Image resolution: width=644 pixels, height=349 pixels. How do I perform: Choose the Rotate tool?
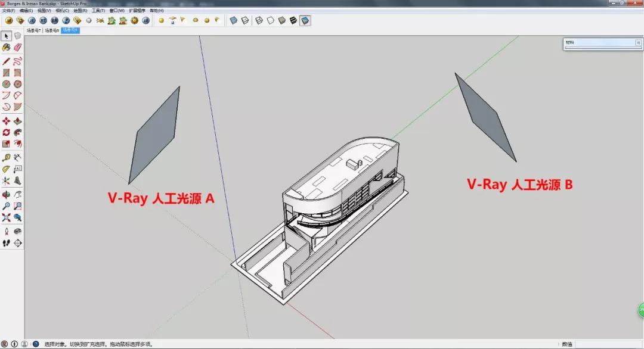[6, 132]
